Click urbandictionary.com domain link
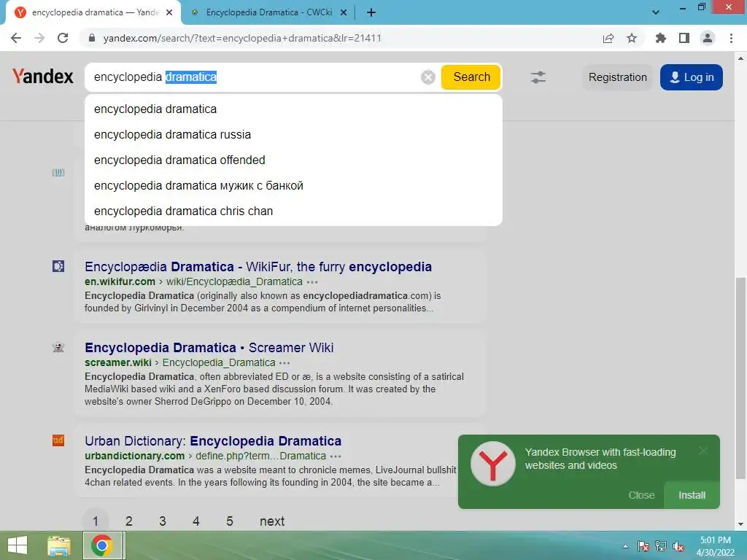Screen dimensions: 747x560 click(135, 456)
